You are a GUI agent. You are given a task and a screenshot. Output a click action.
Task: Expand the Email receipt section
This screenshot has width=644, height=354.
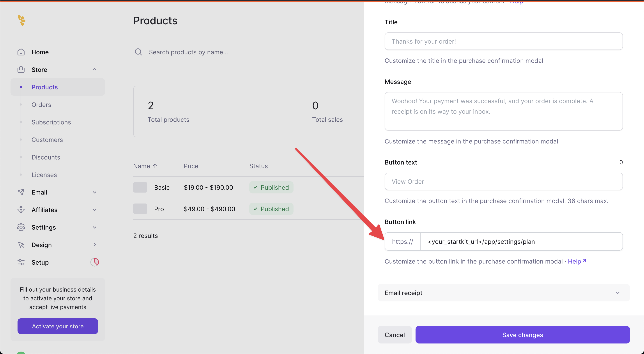[x=503, y=292]
